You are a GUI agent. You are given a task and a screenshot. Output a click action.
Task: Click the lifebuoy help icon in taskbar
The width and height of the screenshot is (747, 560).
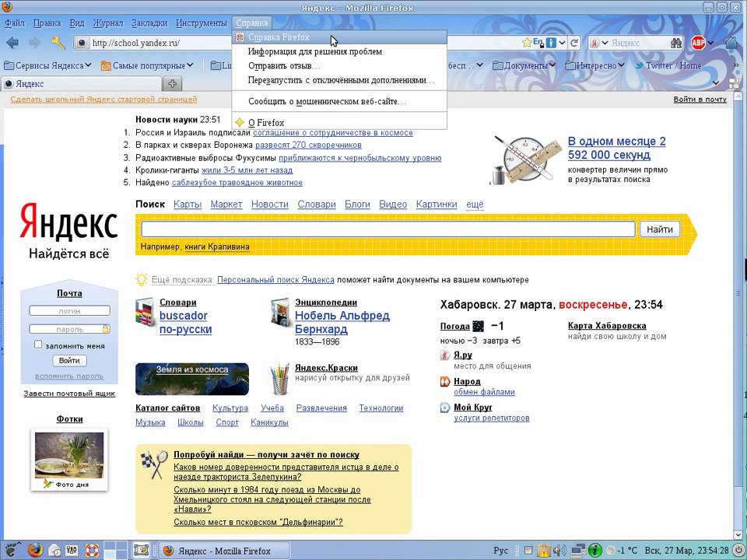(92, 551)
